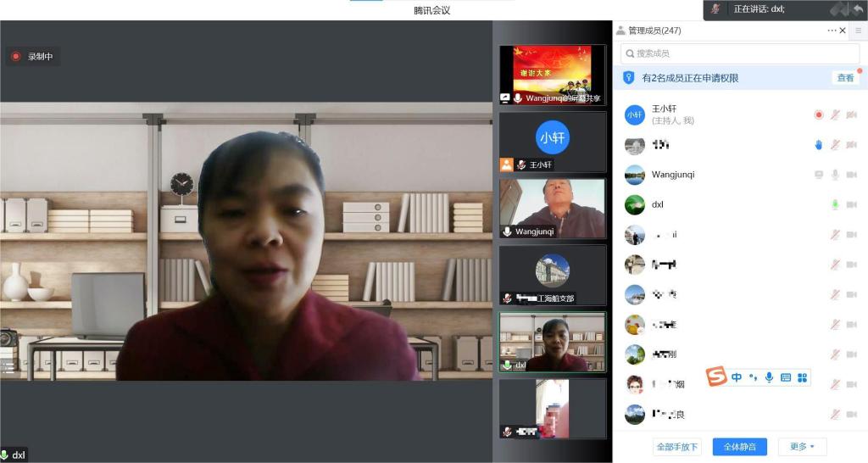Screen dimensions: 868x463
Task: Open the Sogou soft keyboard icon
Action: pos(786,377)
